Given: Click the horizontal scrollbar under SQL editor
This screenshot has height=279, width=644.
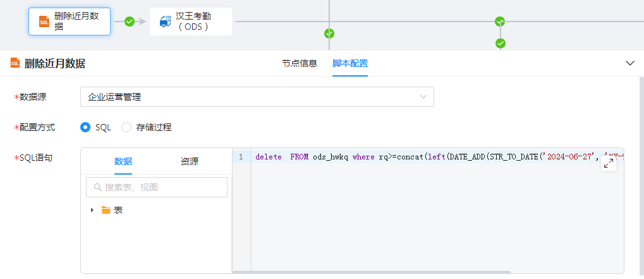Looking at the screenshot, I should [x=371, y=272].
